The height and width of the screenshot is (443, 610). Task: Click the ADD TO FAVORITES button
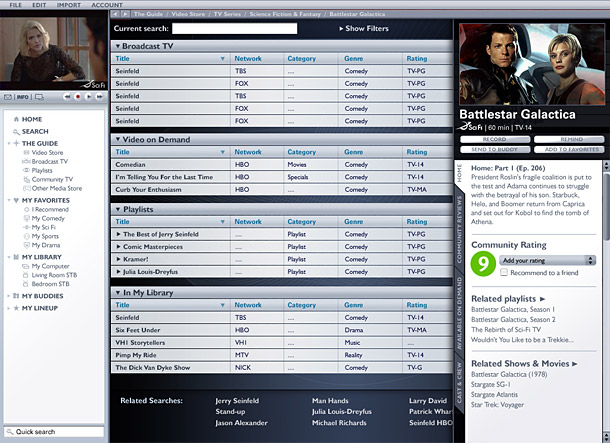[569, 149]
